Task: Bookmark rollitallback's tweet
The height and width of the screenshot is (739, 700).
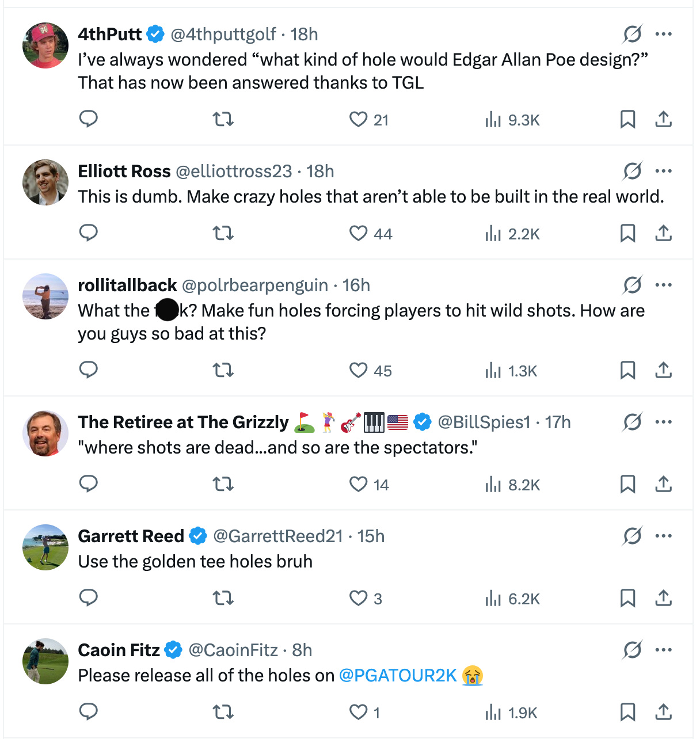Action: click(627, 370)
